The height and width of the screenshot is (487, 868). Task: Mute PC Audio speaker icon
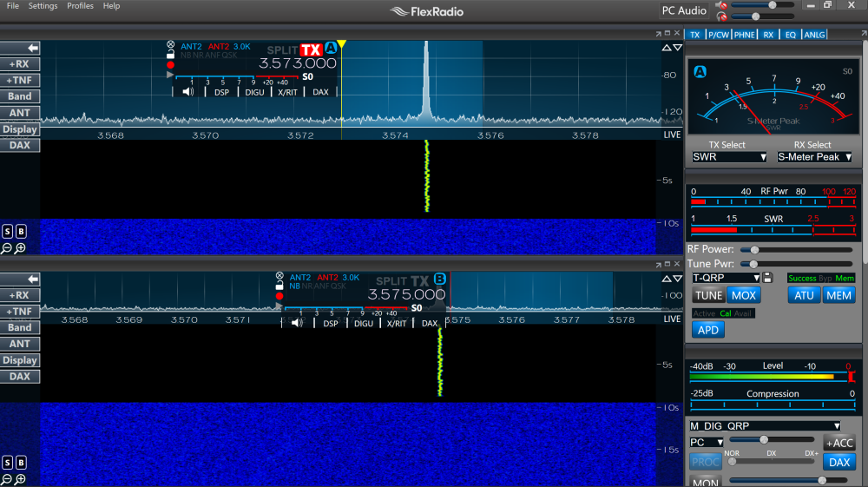tap(720, 5)
